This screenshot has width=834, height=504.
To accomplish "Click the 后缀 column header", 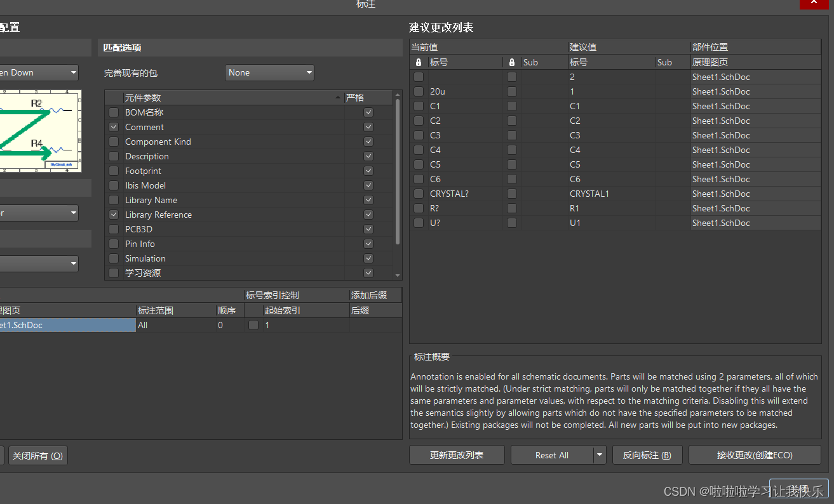I will (375, 310).
